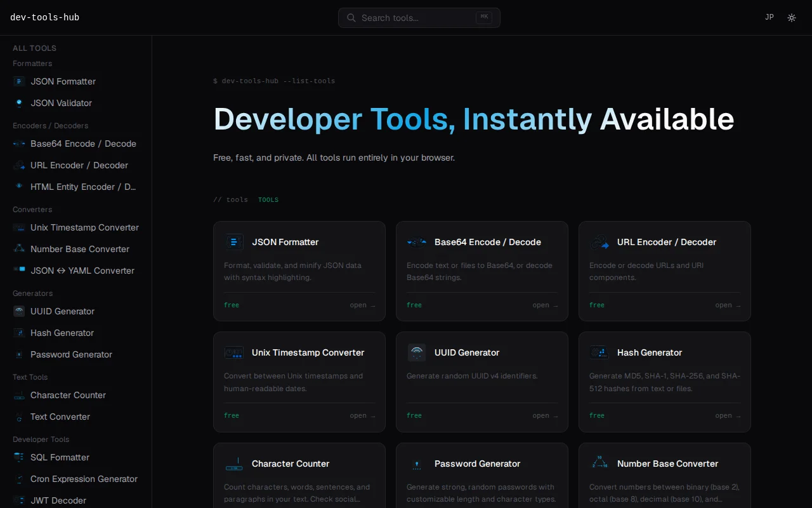Click the green TOOLS label
Image resolution: width=812 pixels, height=508 pixels.
268,200
